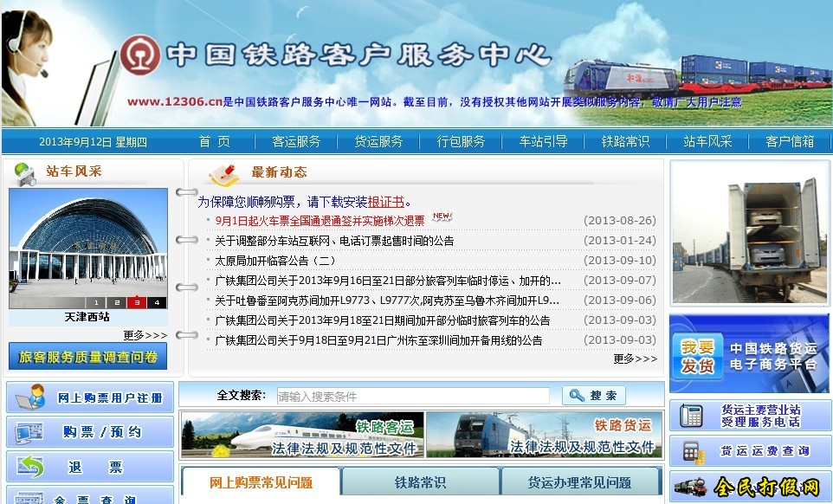Show slide 4 of the station slideshow
The width and height of the screenshot is (833, 504).
157,302
